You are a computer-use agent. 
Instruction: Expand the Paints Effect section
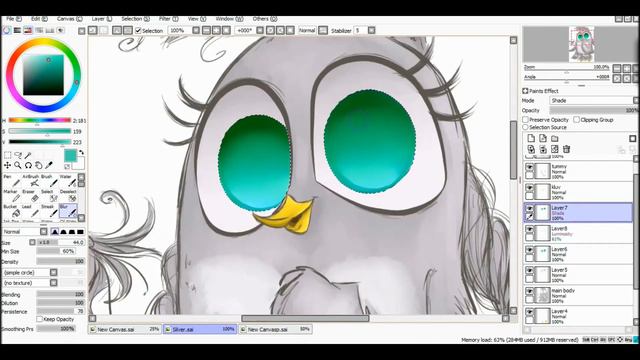(x=525, y=91)
